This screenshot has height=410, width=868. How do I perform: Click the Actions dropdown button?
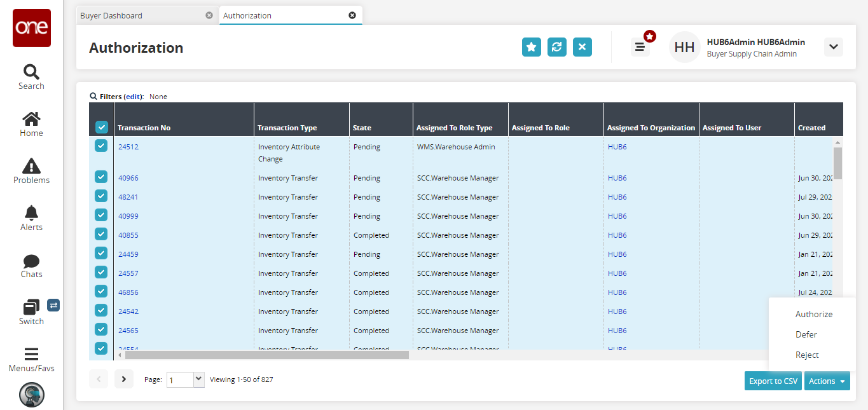827,381
